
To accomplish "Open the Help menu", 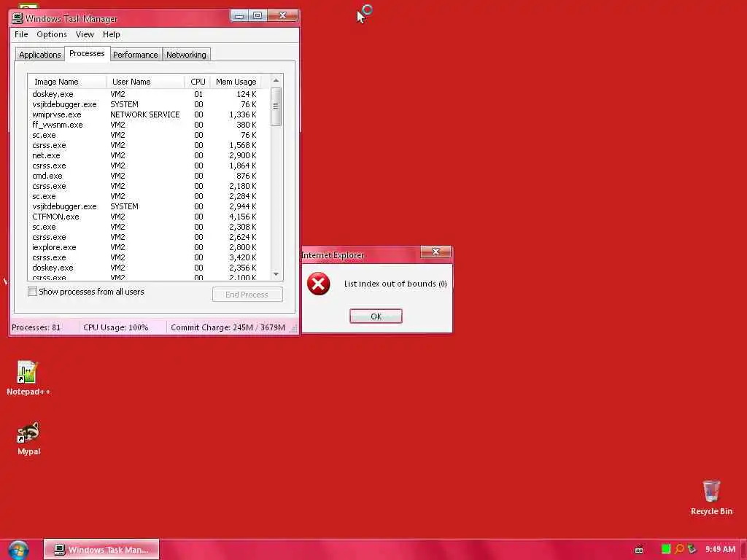I will [x=112, y=34].
